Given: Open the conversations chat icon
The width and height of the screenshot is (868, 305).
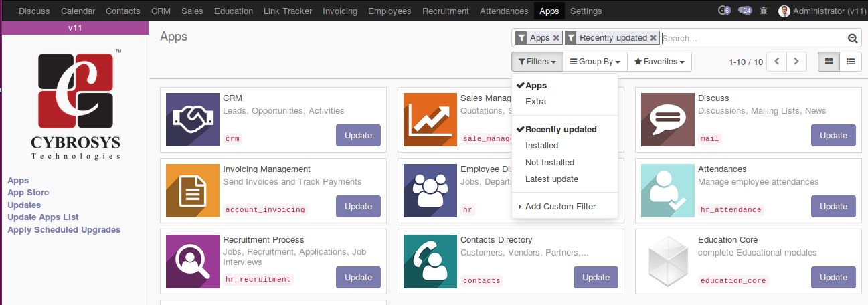Looking at the screenshot, I should [x=744, y=11].
